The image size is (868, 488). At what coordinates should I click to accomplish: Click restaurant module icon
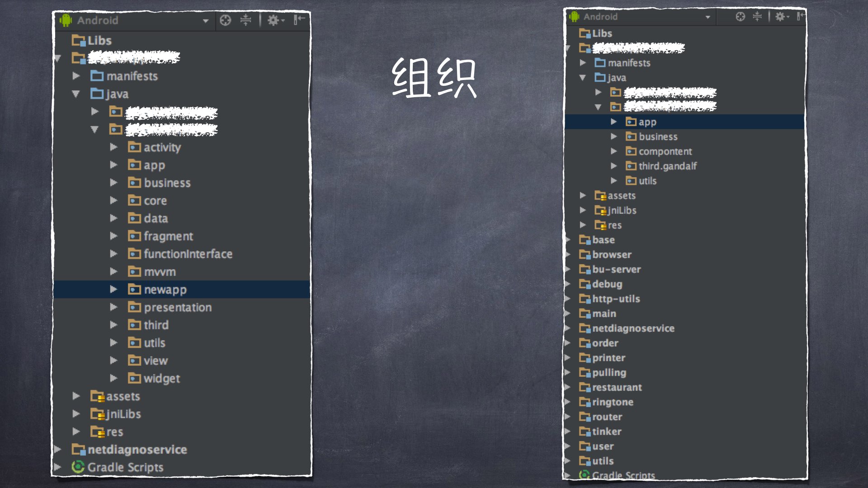(x=585, y=388)
